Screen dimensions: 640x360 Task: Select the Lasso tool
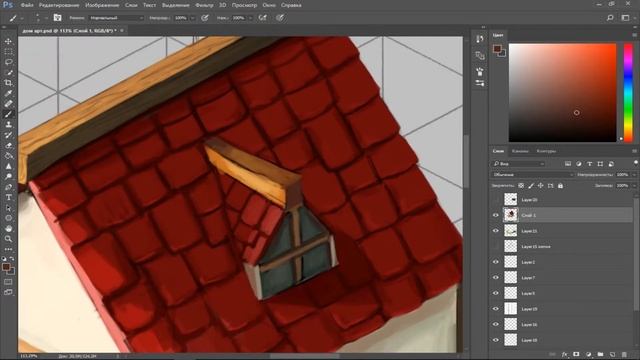coord(8,62)
